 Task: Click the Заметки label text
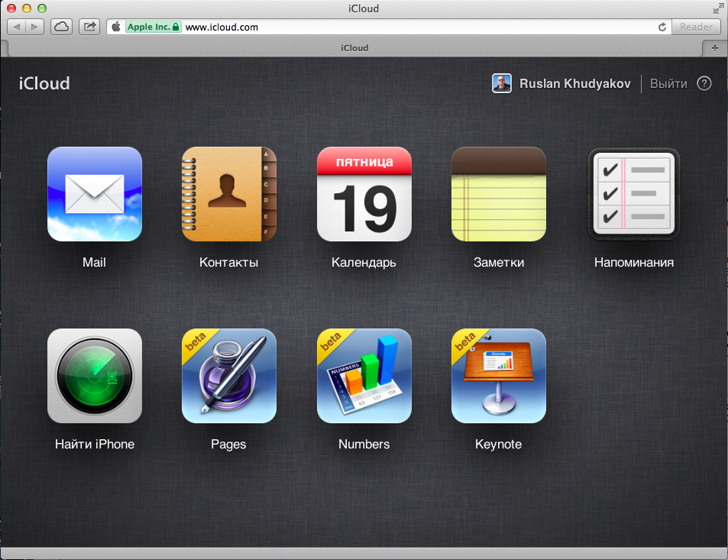click(499, 262)
